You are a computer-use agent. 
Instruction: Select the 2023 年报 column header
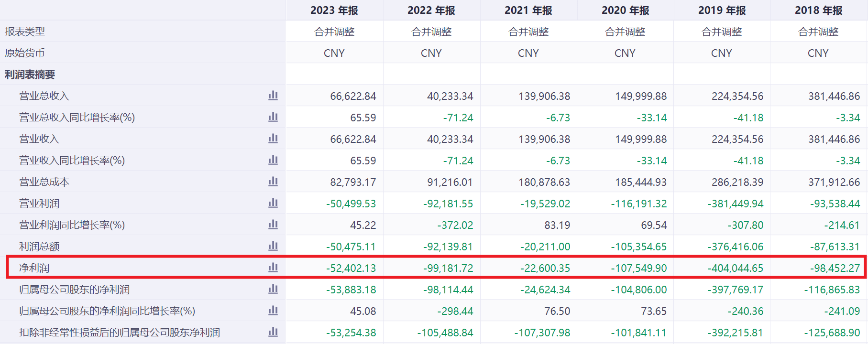334,11
